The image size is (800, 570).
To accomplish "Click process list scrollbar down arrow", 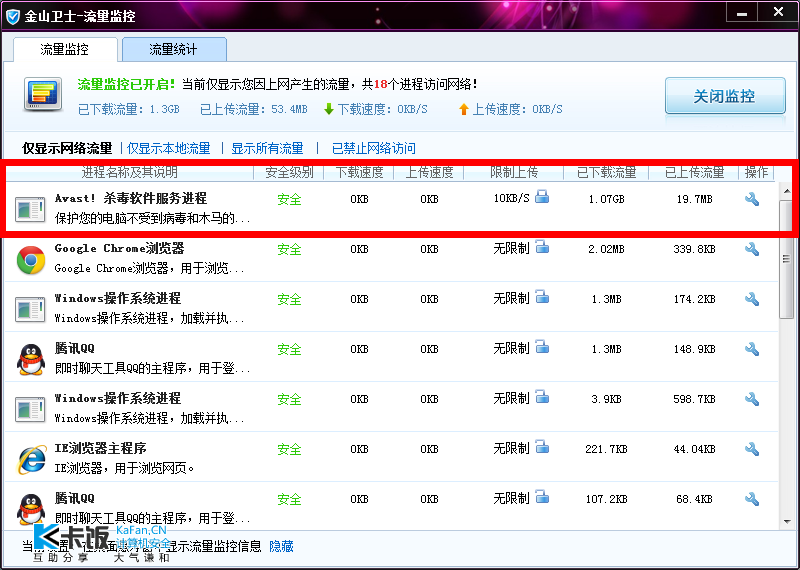I will coord(786,522).
